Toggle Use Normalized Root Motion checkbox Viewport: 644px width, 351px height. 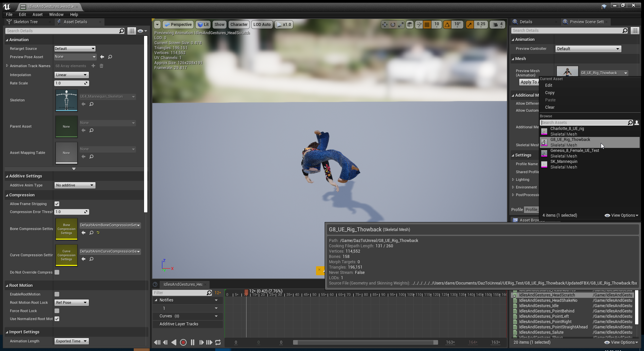(57, 319)
